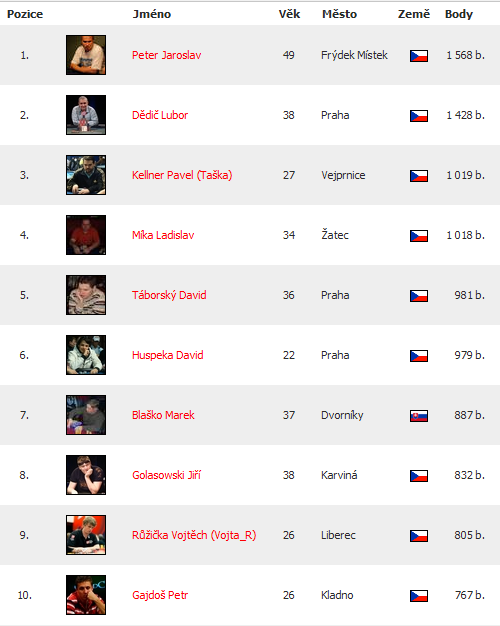The width and height of the screenshot is (500, 626).
Task: Click the Věk column header
Action: tap(289, 14)
